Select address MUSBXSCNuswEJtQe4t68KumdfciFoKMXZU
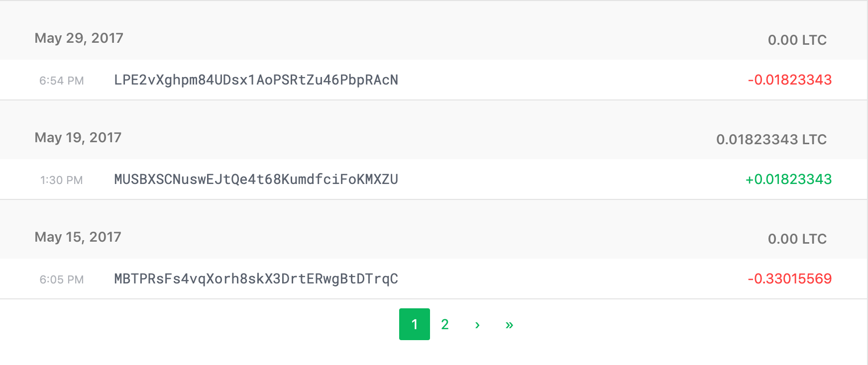Viewport: 868px width, 365px height. (x=255, y=180)
